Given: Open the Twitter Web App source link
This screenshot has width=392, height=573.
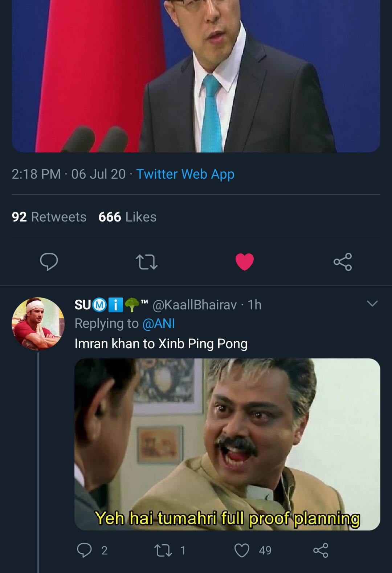Looking at the screenshot, I should coord(185,174).
